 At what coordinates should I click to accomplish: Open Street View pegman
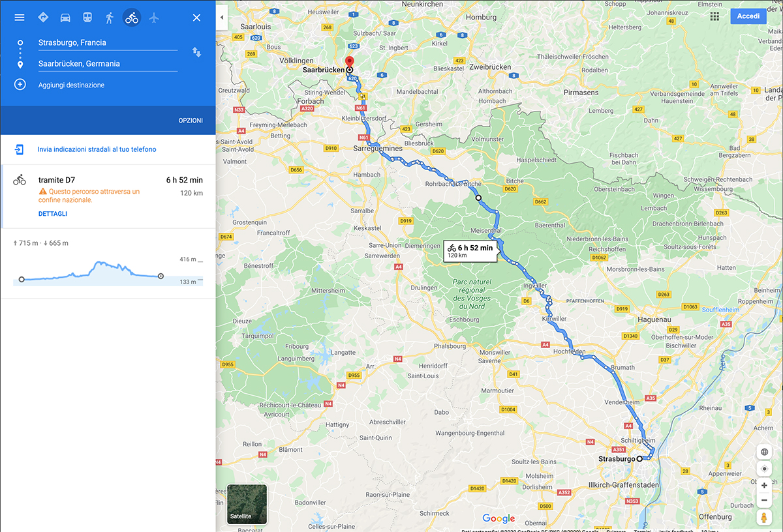coord(764,518)
